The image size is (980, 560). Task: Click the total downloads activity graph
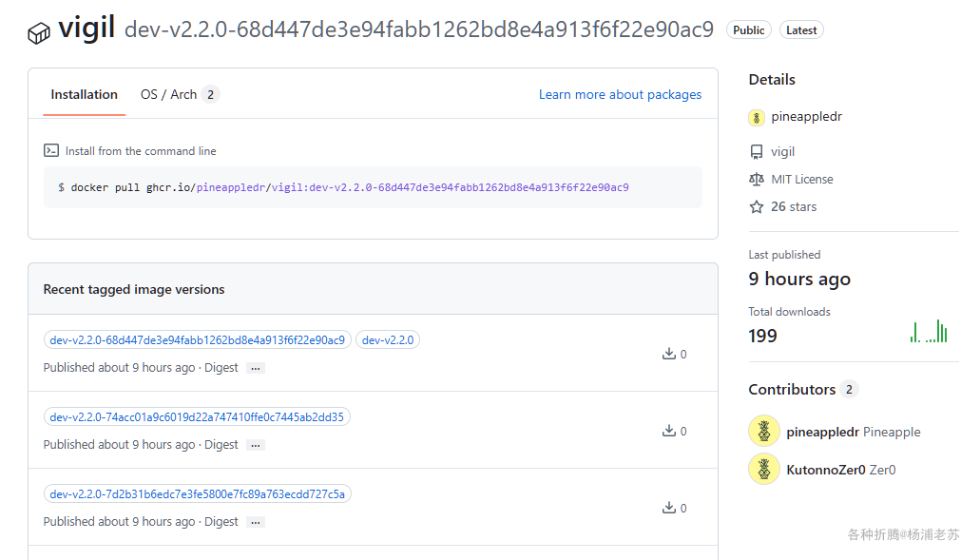pos(929,331)
